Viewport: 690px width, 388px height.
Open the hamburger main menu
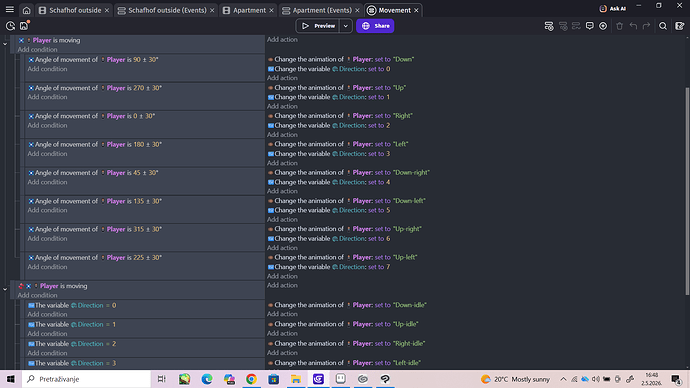pos(10,10)
